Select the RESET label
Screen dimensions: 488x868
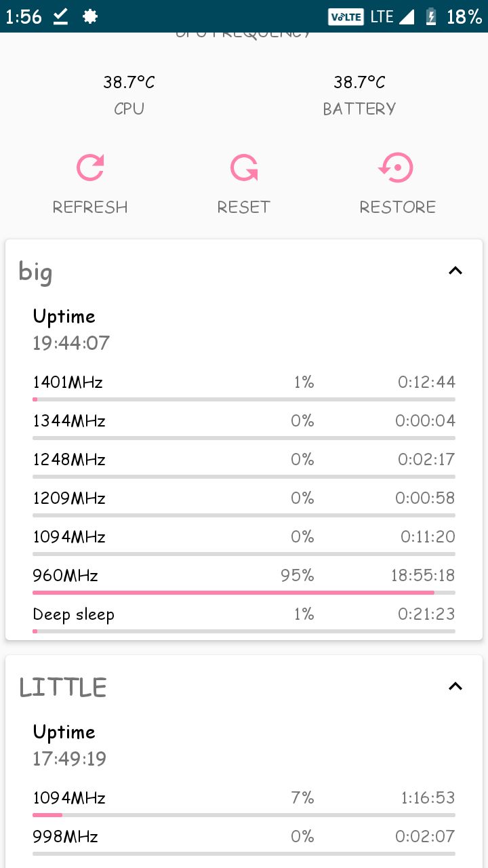coord(244,207)
